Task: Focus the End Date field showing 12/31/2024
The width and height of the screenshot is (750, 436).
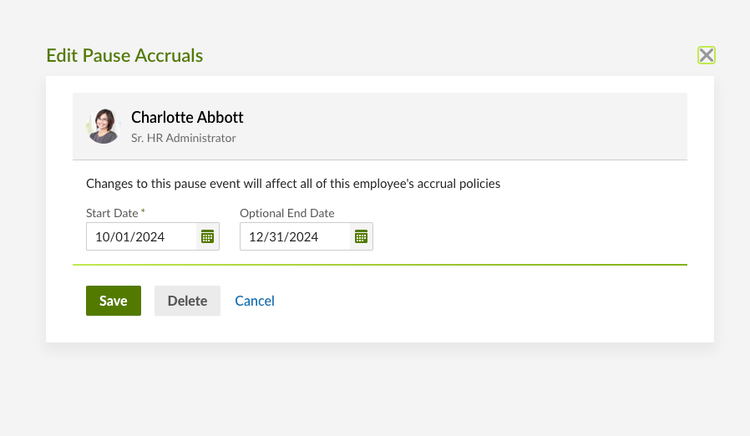Action: (295, 237)
